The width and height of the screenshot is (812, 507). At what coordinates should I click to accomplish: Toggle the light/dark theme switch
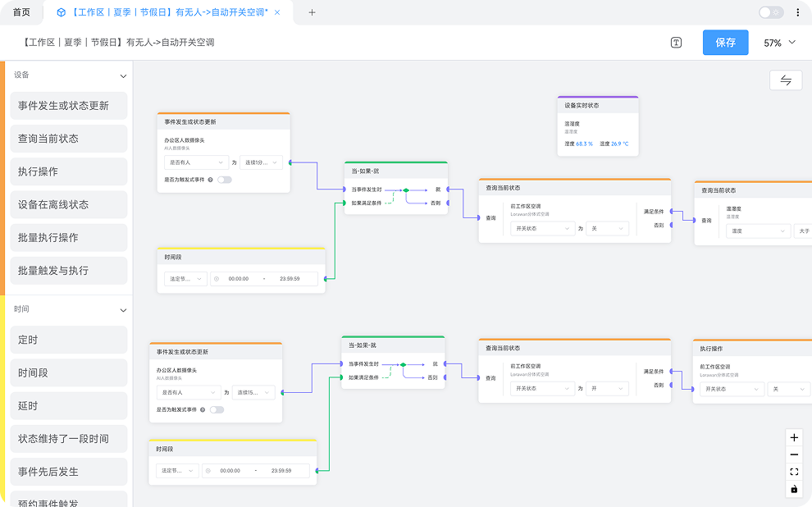pos(771,12)
